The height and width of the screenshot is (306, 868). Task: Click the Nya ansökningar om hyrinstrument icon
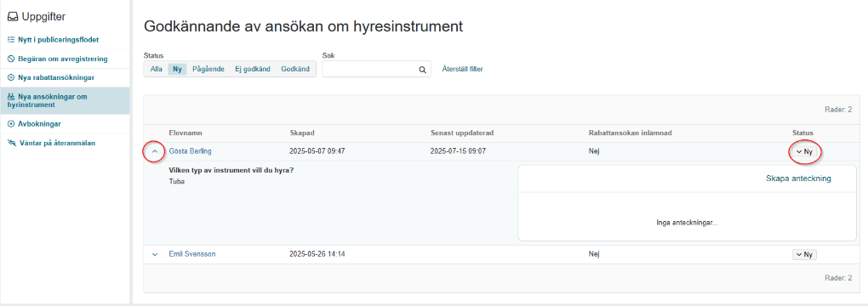12,97
